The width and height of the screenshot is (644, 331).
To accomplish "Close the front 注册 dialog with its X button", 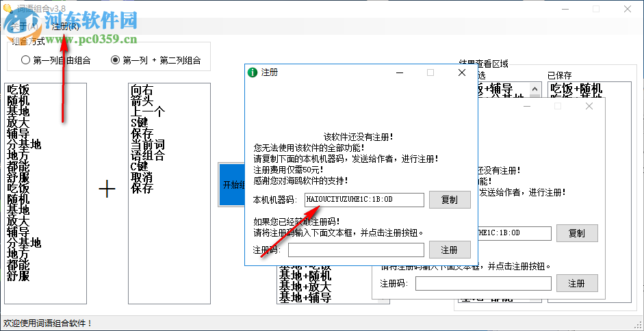I will 462,72.
